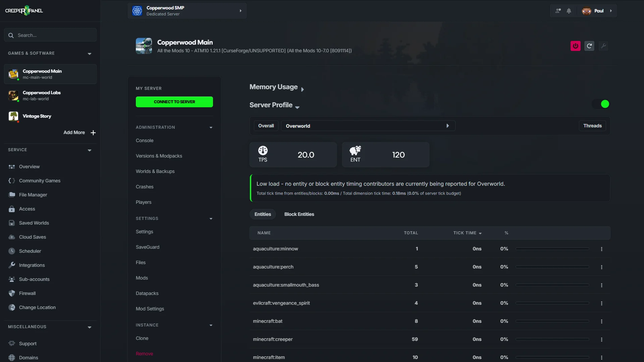Open options menu for evilcraft:vengeance_spirit row
Screen dimensions: 644x362
[x=601, y=303]
